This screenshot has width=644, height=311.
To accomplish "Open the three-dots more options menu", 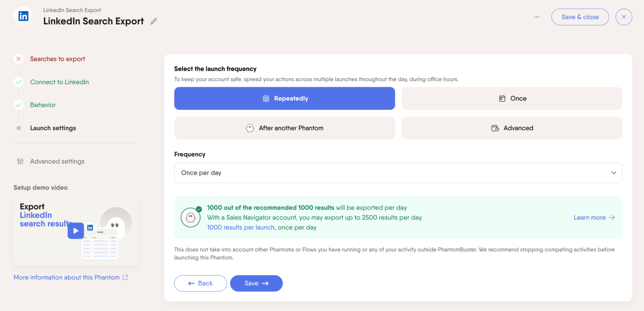I will click(x=537, y=17).
